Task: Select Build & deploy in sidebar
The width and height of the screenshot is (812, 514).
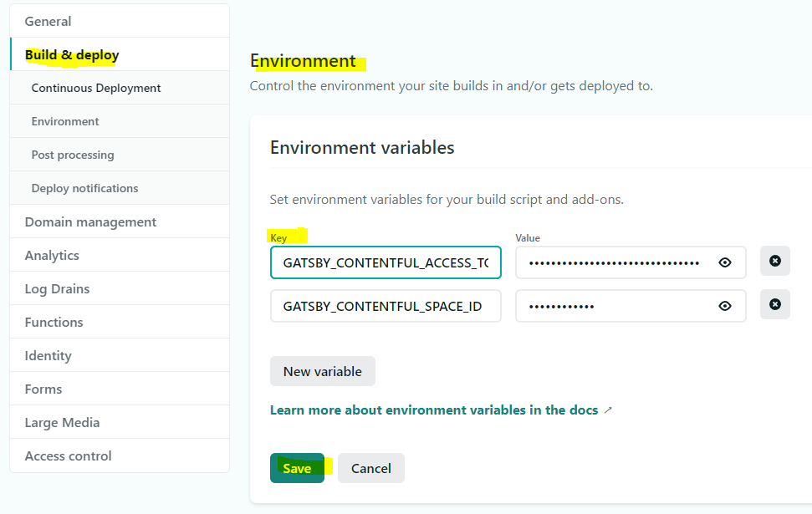Action: (120, 54)
